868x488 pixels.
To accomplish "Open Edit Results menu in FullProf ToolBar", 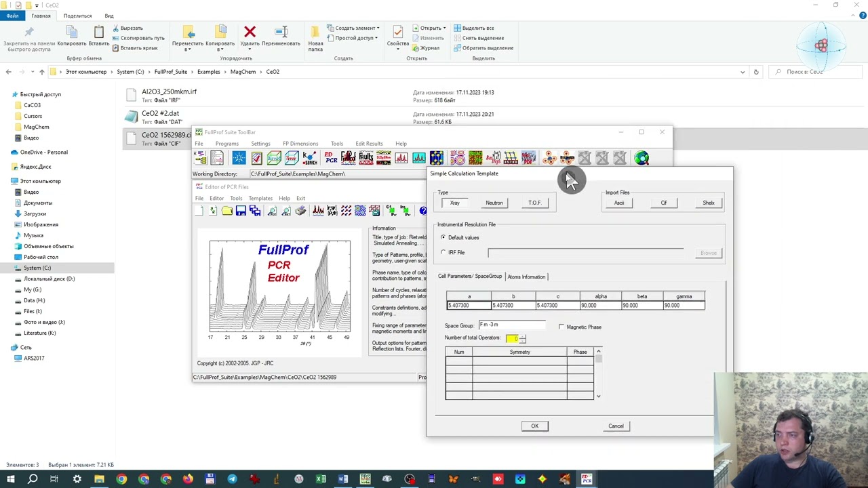I will [x=369, y=144].
